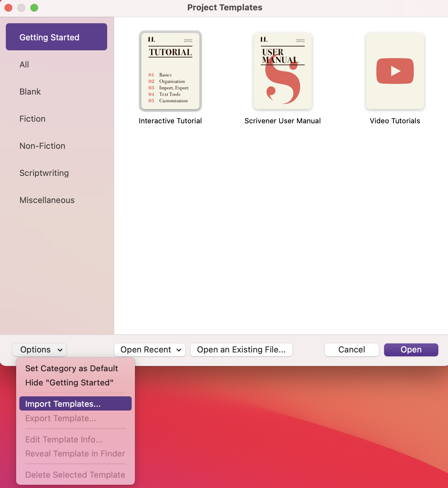Open the Non-Fiction category
This screenshot has width=448, height=488.
tap(56, 146)
